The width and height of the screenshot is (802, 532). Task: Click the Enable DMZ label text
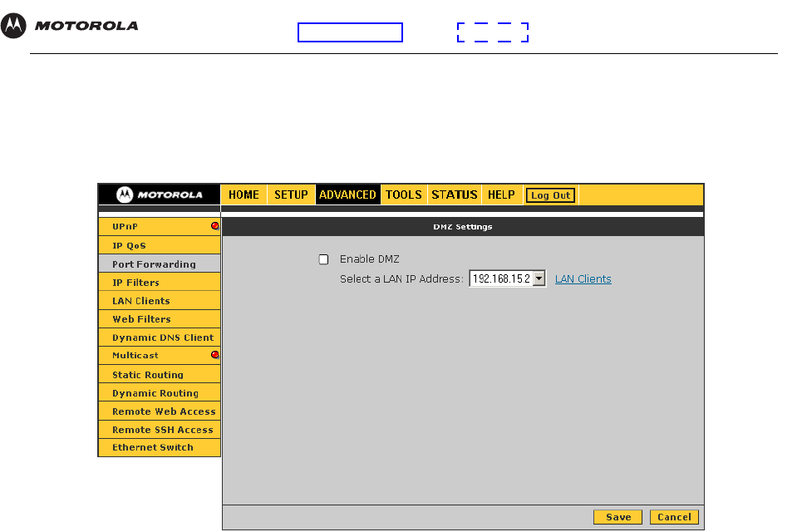pyautogui.click(x=369, y=259)
